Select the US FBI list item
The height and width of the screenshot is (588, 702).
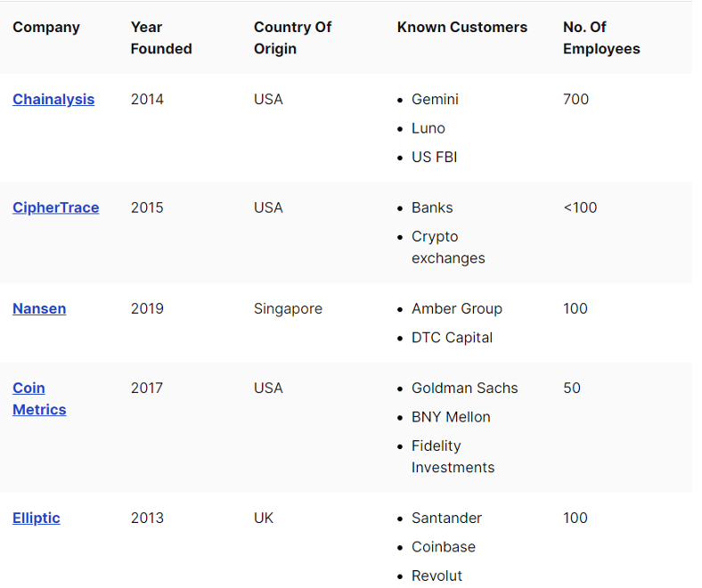434,157
